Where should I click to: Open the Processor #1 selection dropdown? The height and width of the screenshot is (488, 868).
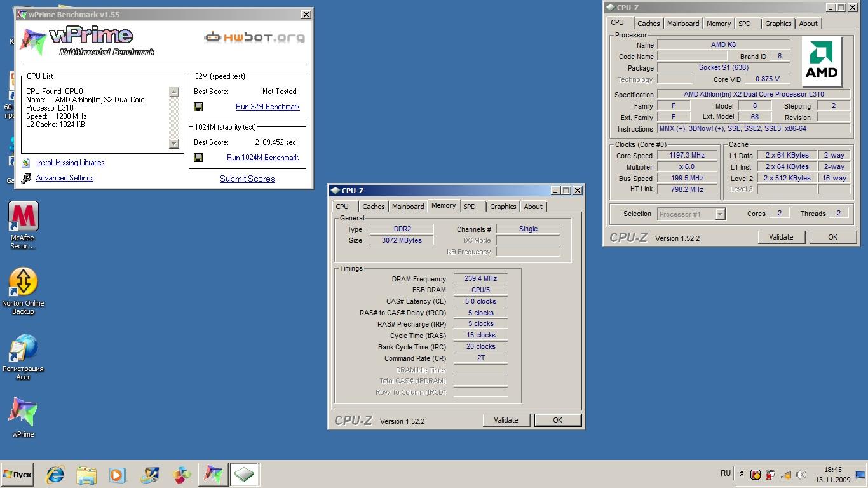click(691, 214)
